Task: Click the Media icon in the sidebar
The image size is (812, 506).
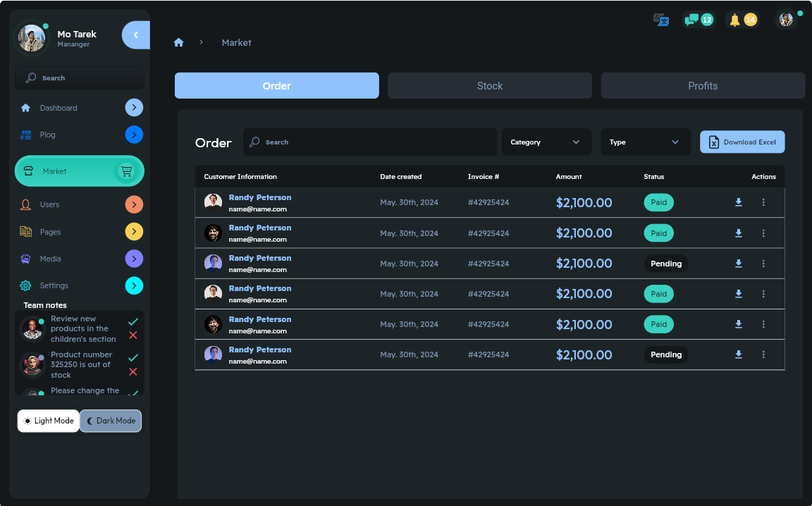Action: tap(27, 259)
